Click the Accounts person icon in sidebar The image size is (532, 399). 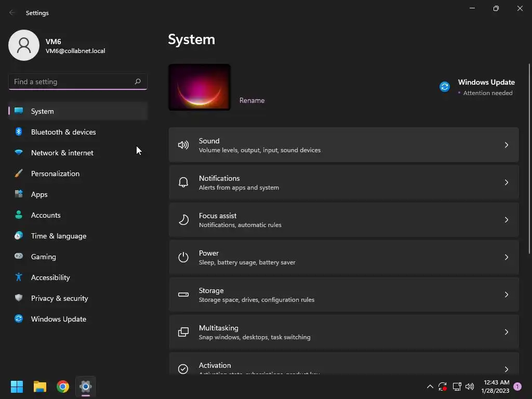click(19, 215)
